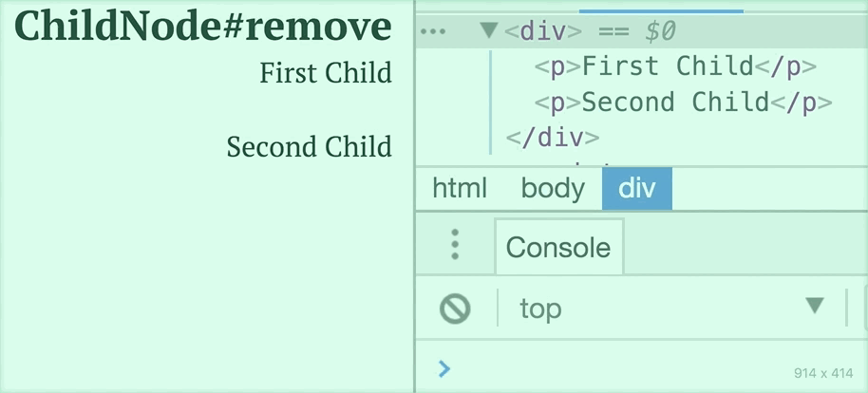Clear the console with the ban icon
This screenshot has height=393, width=868.
(455, 309)
